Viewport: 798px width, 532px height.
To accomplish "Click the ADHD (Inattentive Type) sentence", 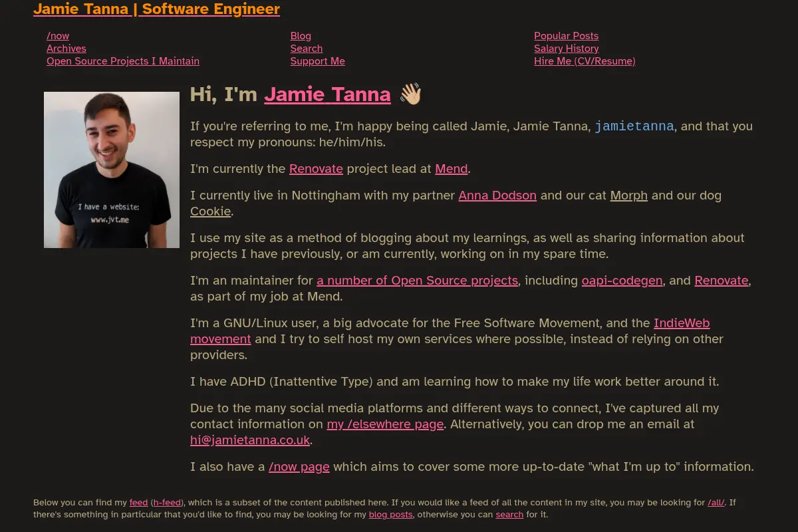I will [454, 382].
